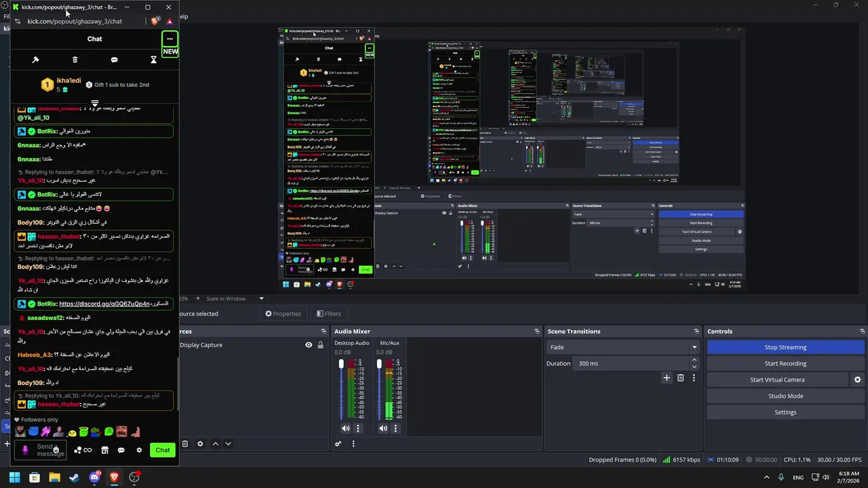This screenshot has width=868, height=488.
Task: Pop out the Scene Transitions dock
Action: tap(696, 331)
